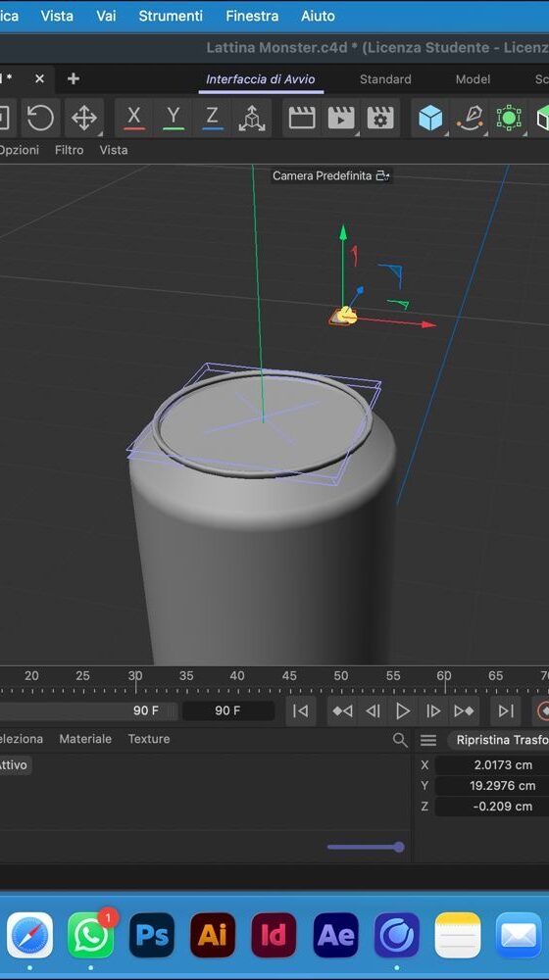Open the Vai menu
The height and width of the screenshot is (980, 549).
point(106,16)
